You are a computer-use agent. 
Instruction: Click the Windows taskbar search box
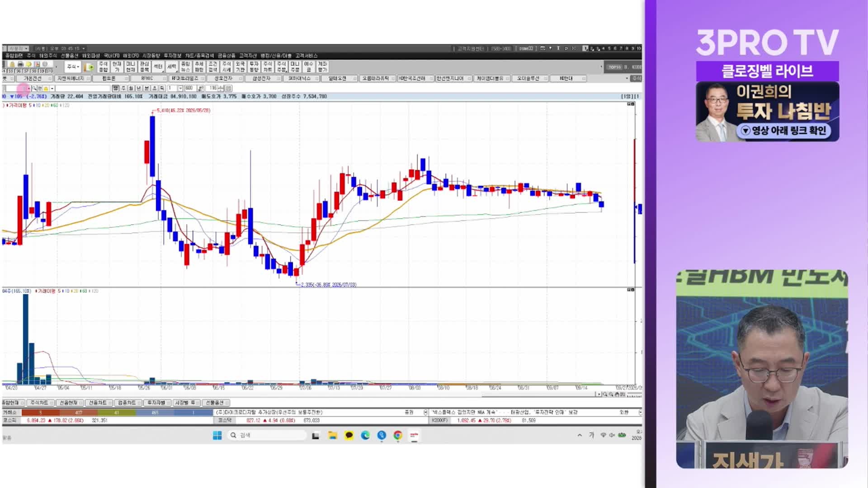coord(267,435)
